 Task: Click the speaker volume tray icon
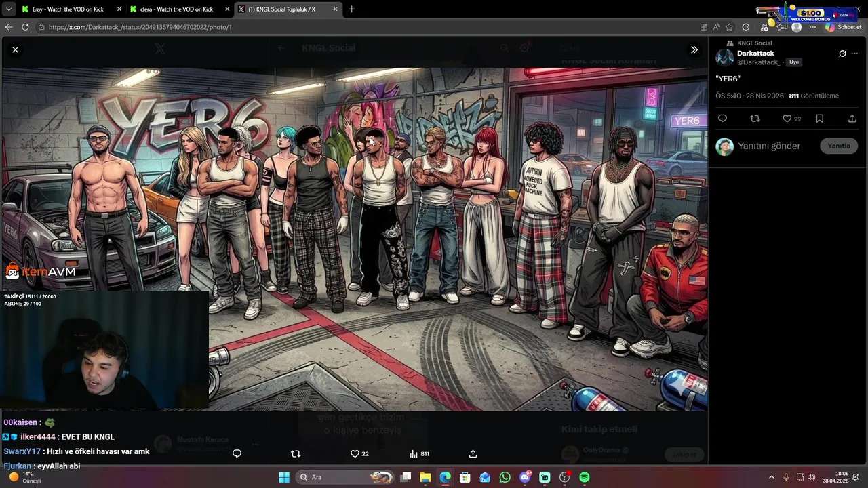click(x=812, y=477)
